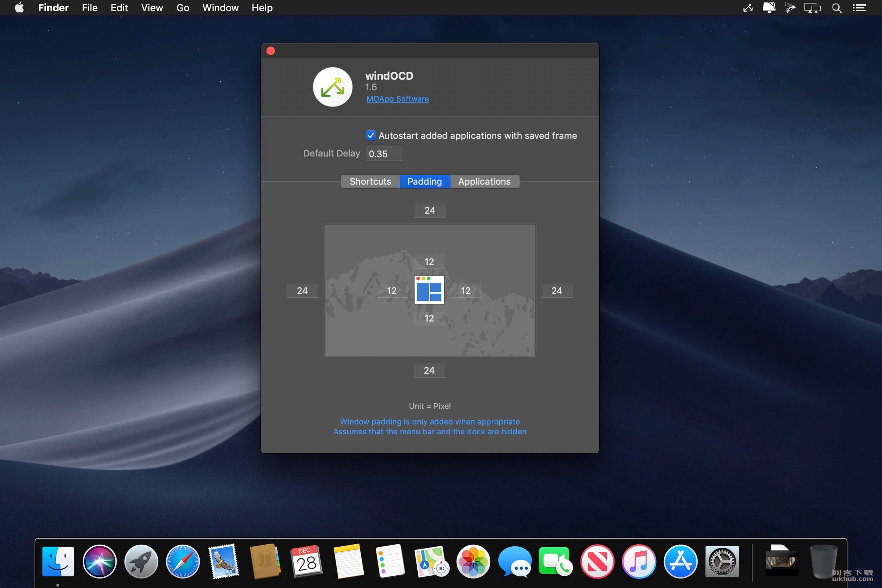
Task: Close the windOCD preferences window
Action: (x=271, y=51)
